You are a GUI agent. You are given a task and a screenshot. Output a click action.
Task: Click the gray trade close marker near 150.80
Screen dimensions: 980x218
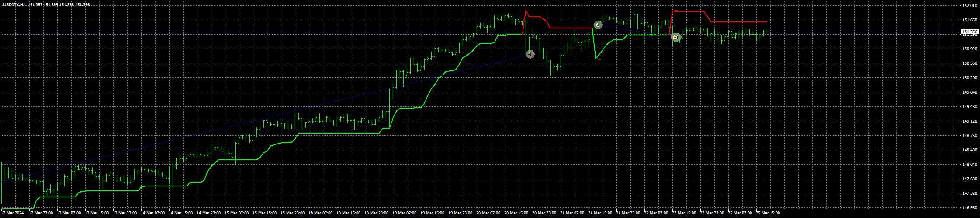[530, 54]
